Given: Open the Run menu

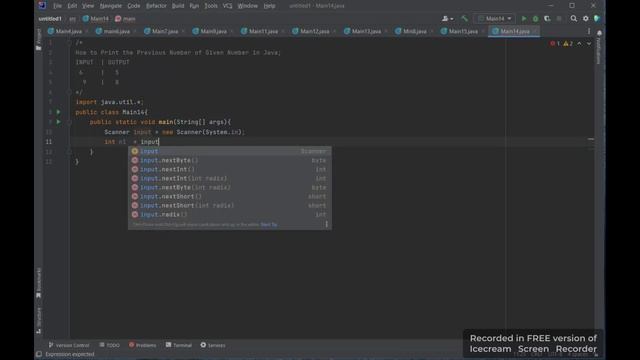Looking at the screenshot, I should (194, 6).
